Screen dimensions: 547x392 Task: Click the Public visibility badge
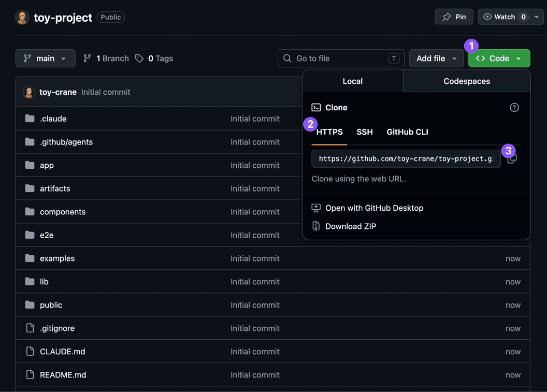click(110, 17)
